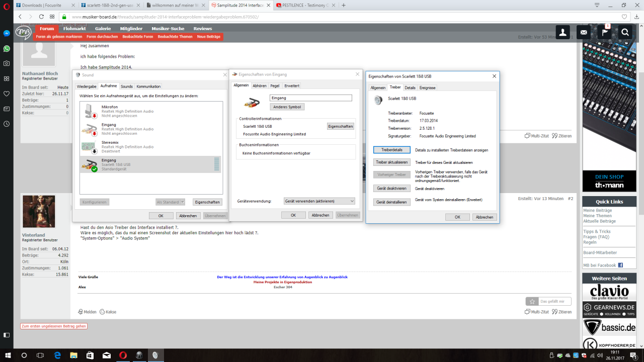Screen dimensions: 644x362
Task: Click the Treiber aktualisieren button
Action: [x=392, y=162]
